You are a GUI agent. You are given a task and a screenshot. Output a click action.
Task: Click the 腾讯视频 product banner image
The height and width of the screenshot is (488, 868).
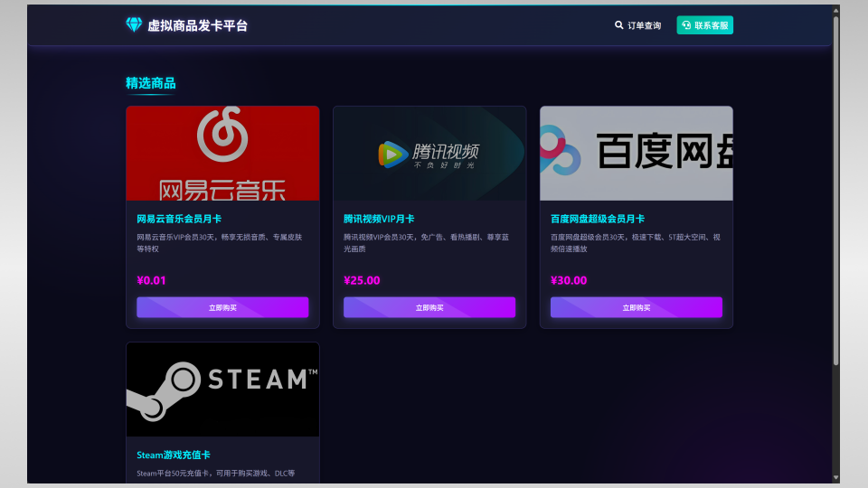(x=429, y=153)
